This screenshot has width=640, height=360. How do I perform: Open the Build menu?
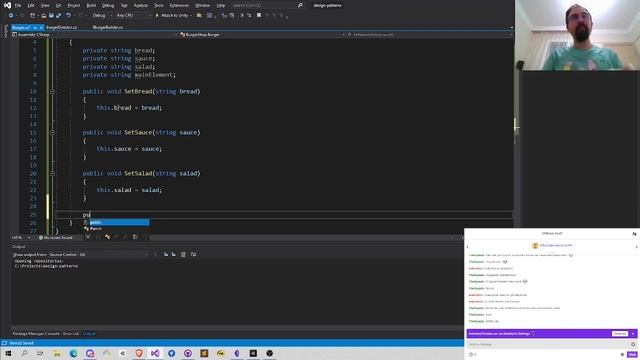click(91, 5)
